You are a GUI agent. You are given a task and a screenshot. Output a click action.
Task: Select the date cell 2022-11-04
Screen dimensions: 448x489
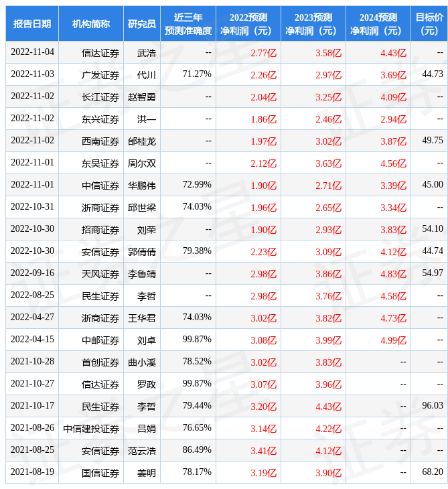32,52
